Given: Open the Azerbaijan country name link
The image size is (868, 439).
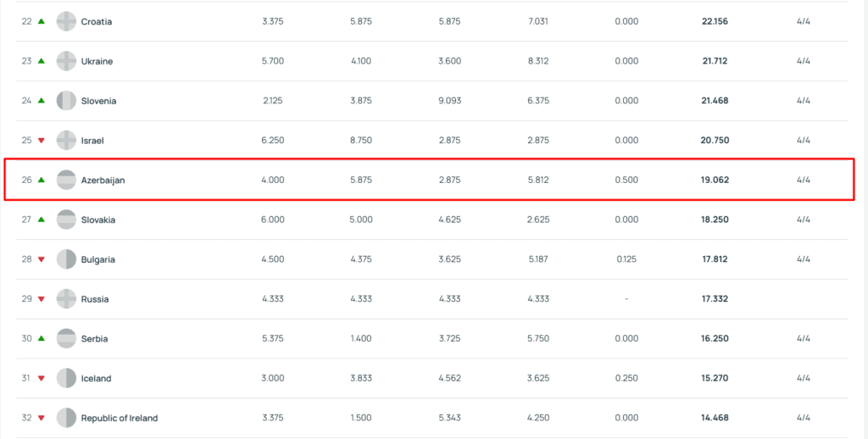Looking at the screenshot, I should coord(103,181).
